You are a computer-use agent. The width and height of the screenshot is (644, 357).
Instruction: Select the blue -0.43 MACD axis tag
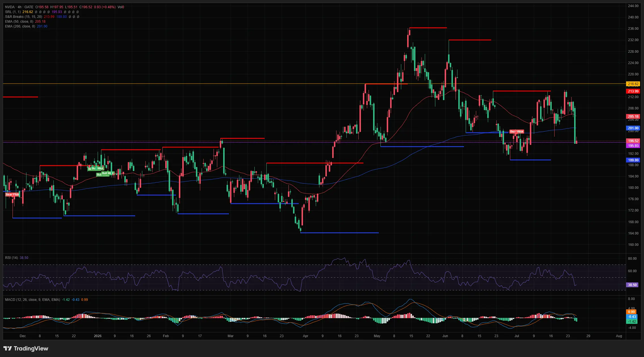pos(632,317)
